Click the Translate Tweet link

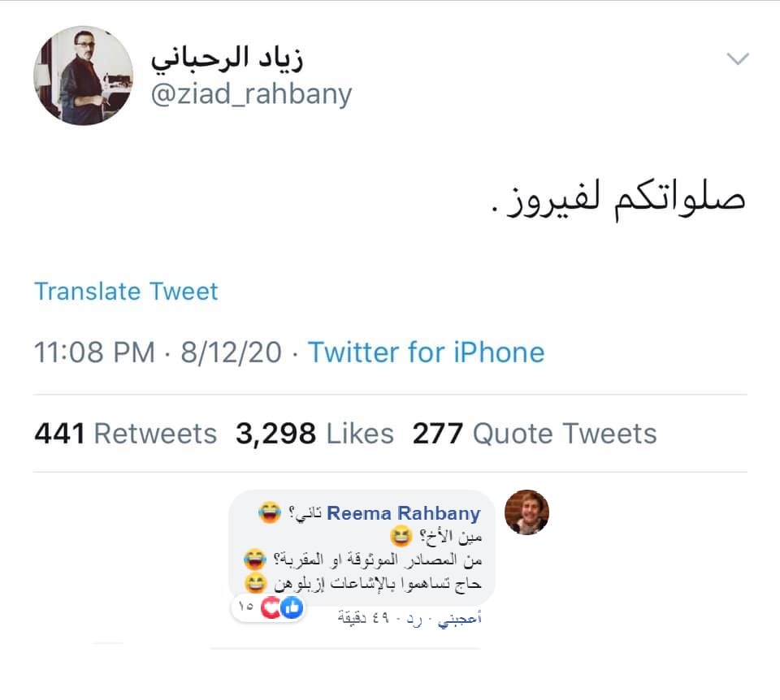coord(126,292)
